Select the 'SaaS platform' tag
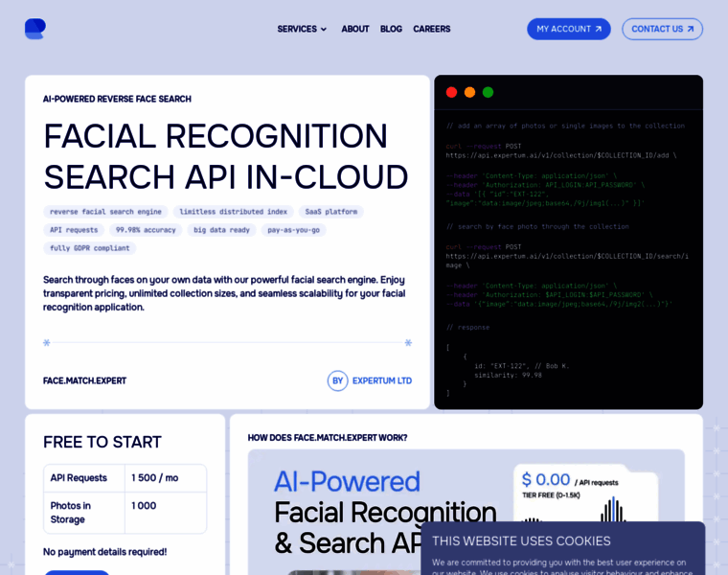 pos(331,212)
